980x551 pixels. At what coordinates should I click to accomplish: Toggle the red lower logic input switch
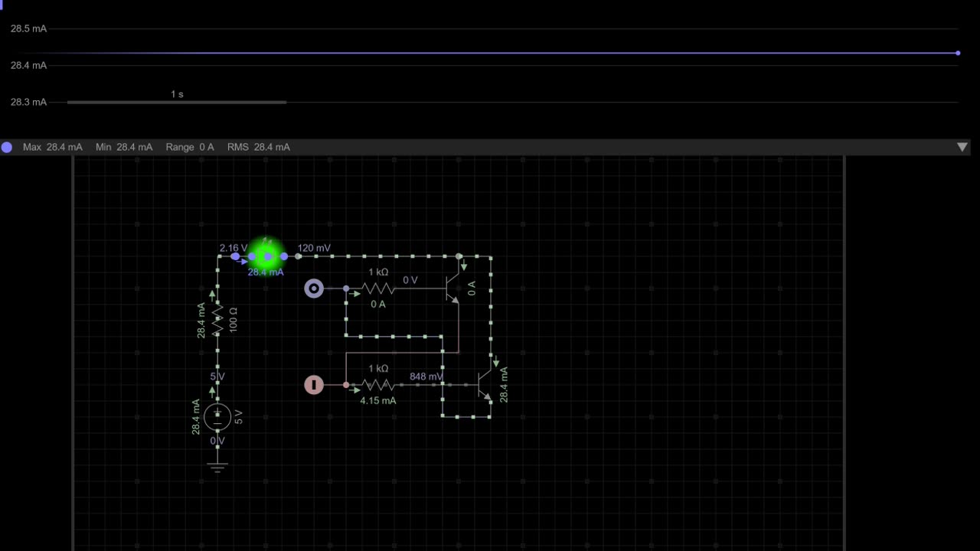[x=314, y=385]
